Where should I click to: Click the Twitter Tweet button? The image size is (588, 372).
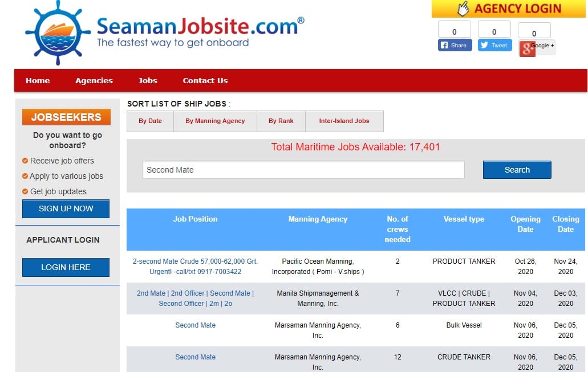(x=494, y=46)
